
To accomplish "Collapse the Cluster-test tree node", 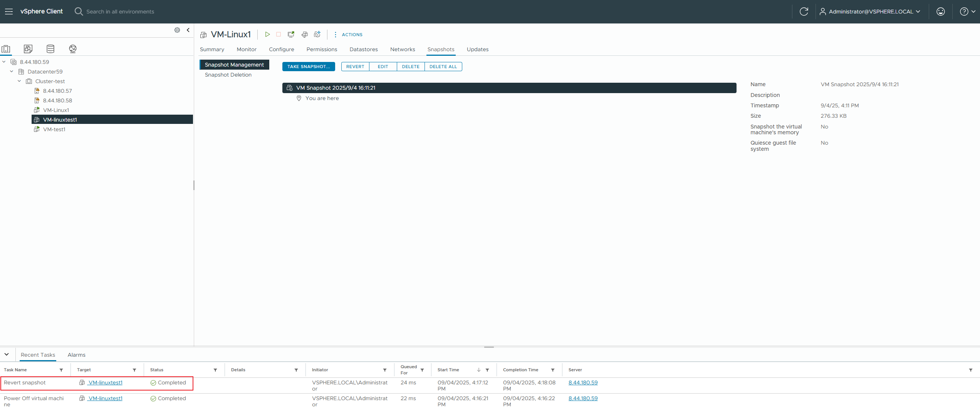I will pyautogui.click(x=19, y=81).
